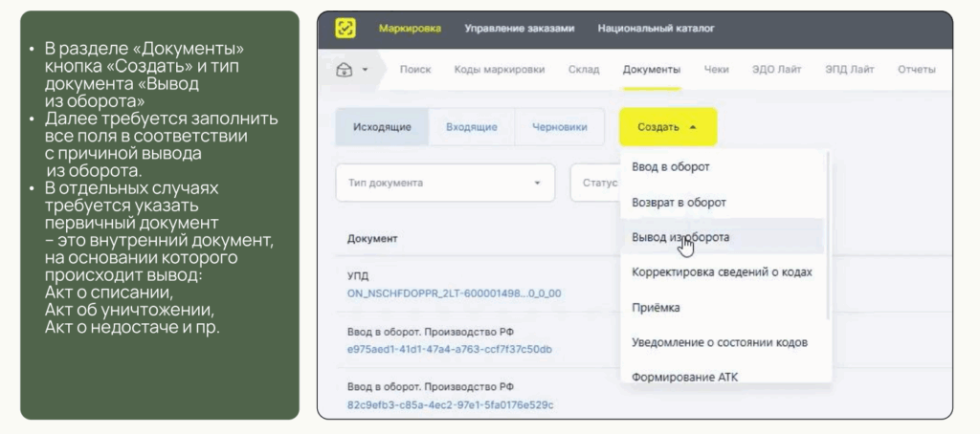Open the ЭПД Лайт tab
Viewport: 980px width, 434px height.
[x=850, y=70]
